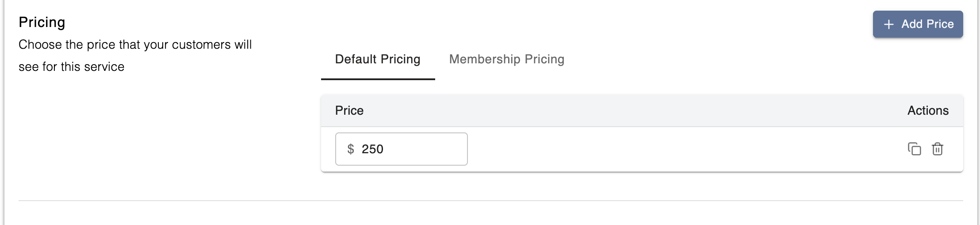This screenshot has width=980, height=225.
Task: Click the Price column header
Action: pyautogui.click(x=349, y=111)
